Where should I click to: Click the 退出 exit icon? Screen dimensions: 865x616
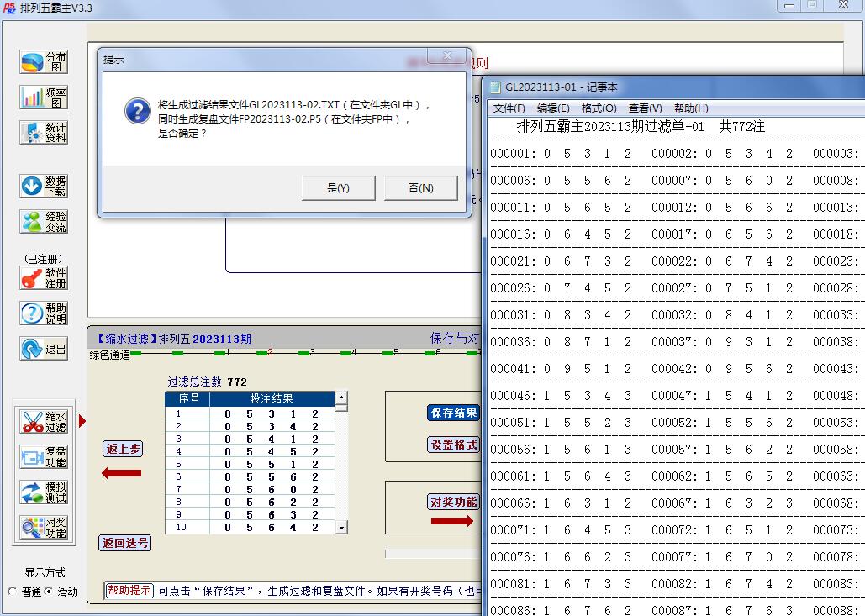42,349
